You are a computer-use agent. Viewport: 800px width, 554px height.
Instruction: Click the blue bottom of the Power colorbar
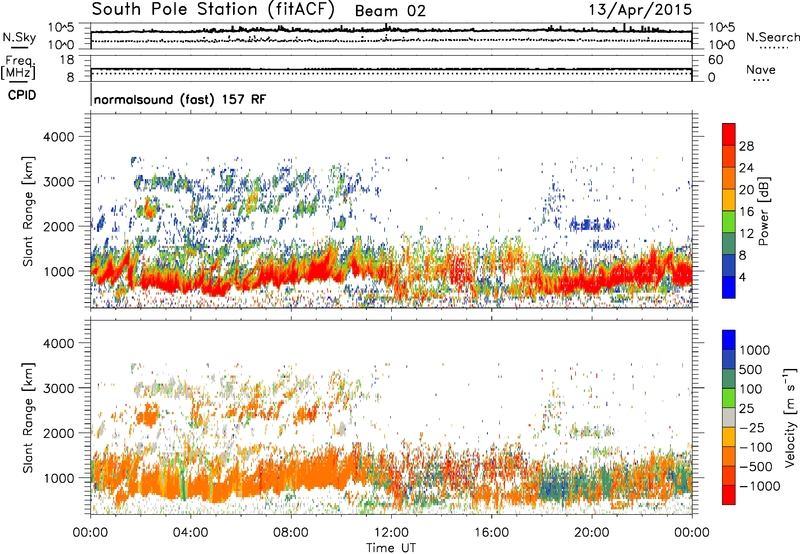729,287
